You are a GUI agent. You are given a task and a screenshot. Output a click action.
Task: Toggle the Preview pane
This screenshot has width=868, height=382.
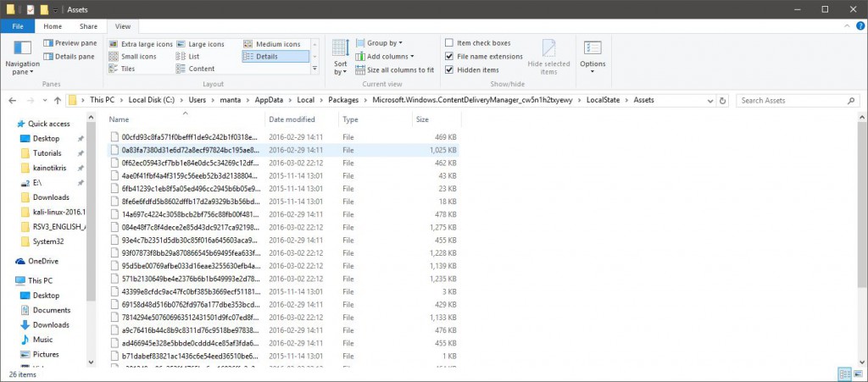click(x=70, y=43)
